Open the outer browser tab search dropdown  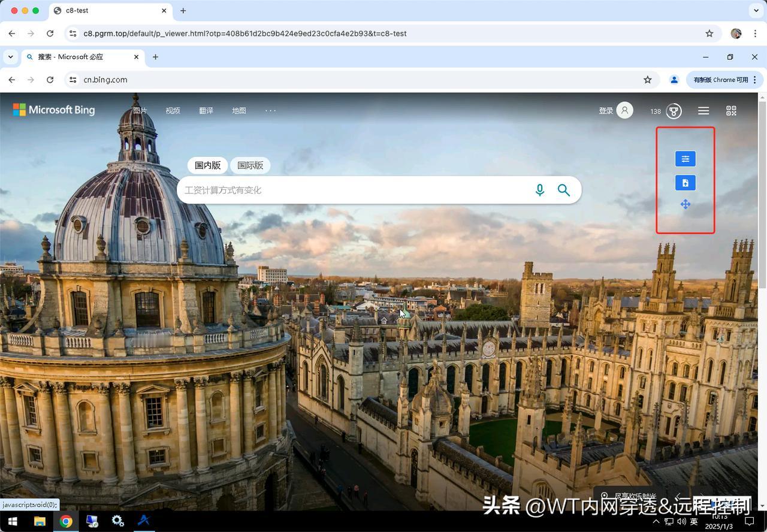pos(756,11)
